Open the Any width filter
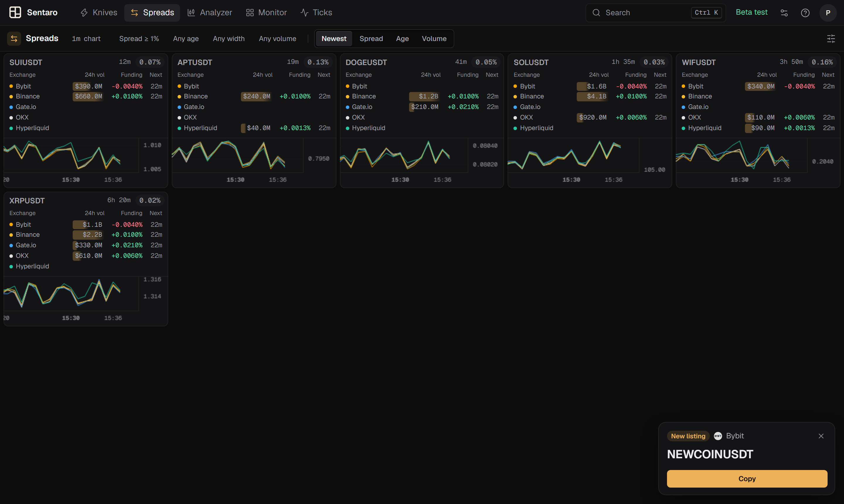The image size is (844, 504). (x=229, y=39)
